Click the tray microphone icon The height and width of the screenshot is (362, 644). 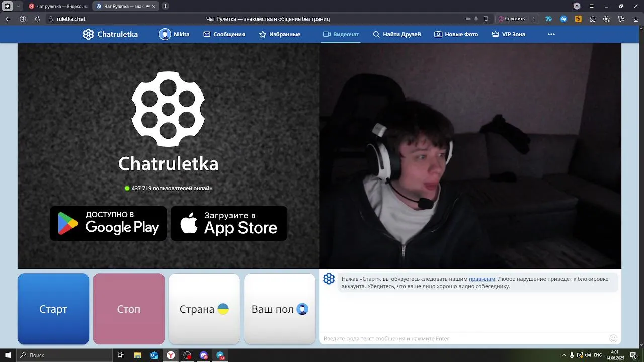[x=572, y=355]
